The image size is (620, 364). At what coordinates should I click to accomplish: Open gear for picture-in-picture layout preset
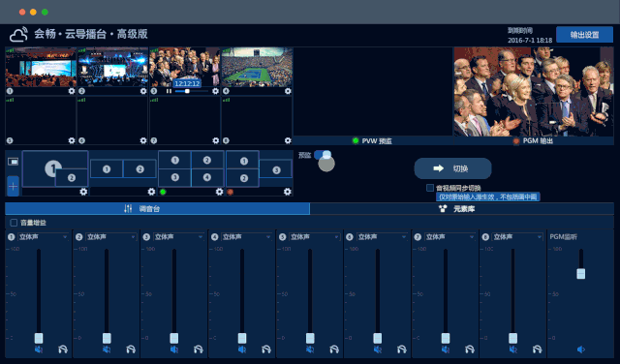83,192
